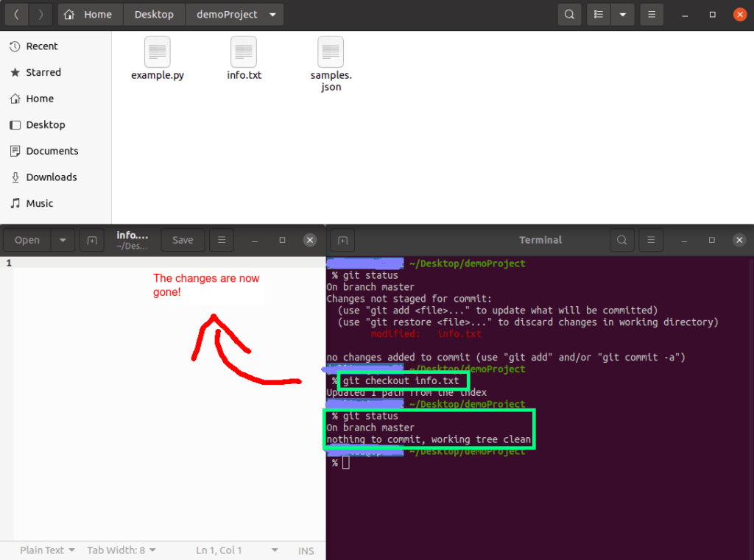Image resolution: width=754 pixels, height=560 pixels.
Task: Go back in the file manager
Action: click(16, 15)
